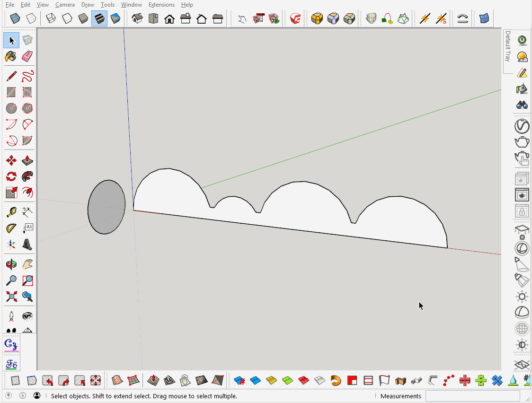532x403 pixels.
Task: Enable Wireframe face style
Action: 50,18
